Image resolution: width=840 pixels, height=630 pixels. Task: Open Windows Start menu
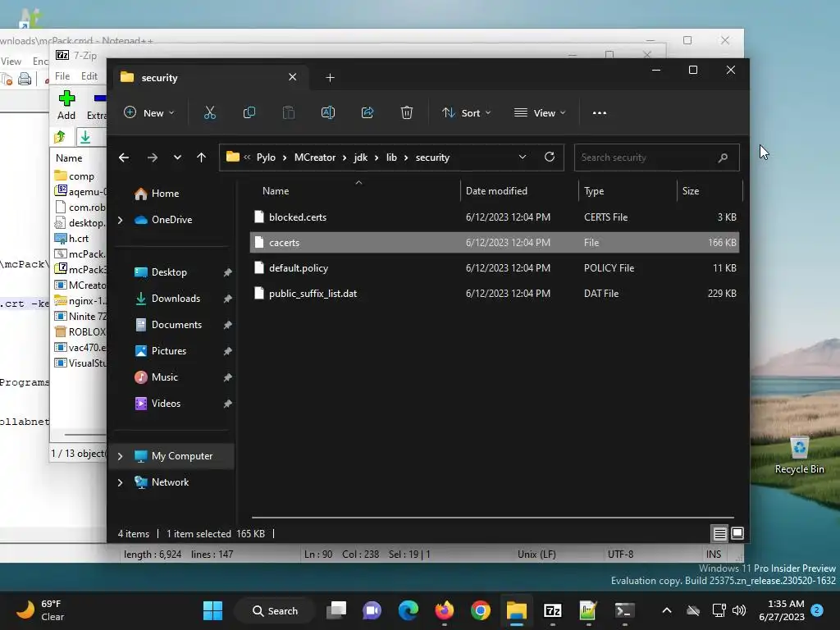tap(212, 610)
